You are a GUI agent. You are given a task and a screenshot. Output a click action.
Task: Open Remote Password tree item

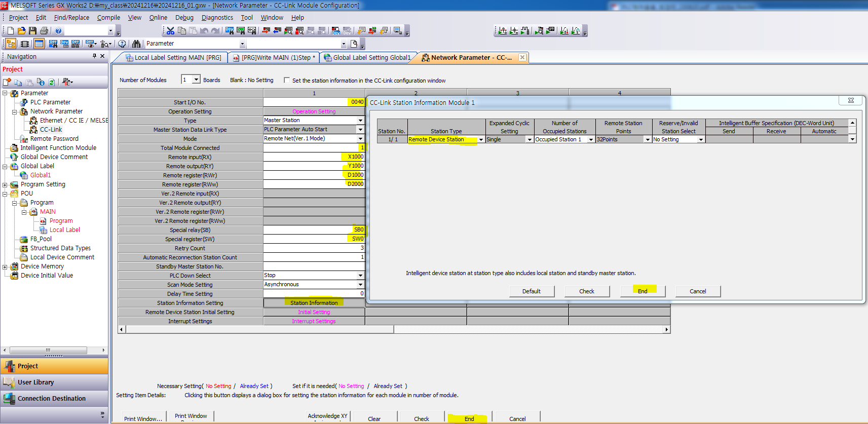click(x=54, y=139)
